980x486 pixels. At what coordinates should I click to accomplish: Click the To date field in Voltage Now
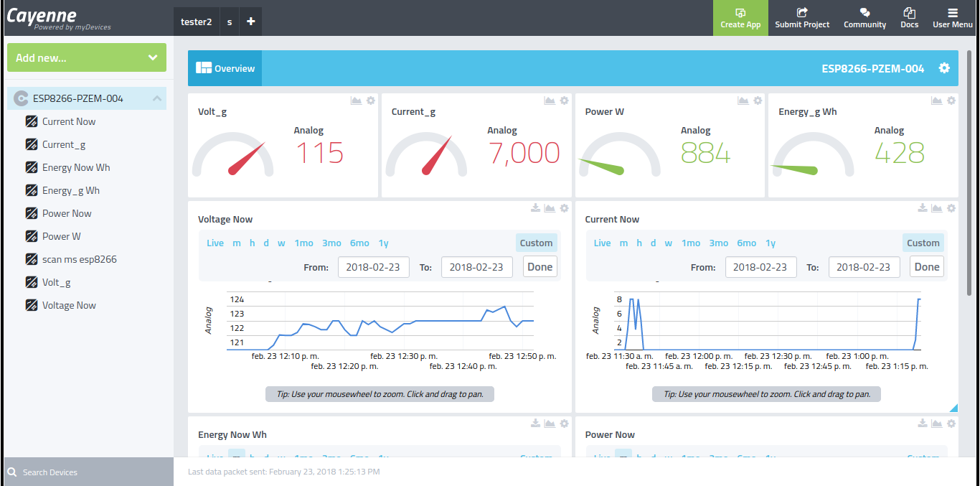coord(477,267)
